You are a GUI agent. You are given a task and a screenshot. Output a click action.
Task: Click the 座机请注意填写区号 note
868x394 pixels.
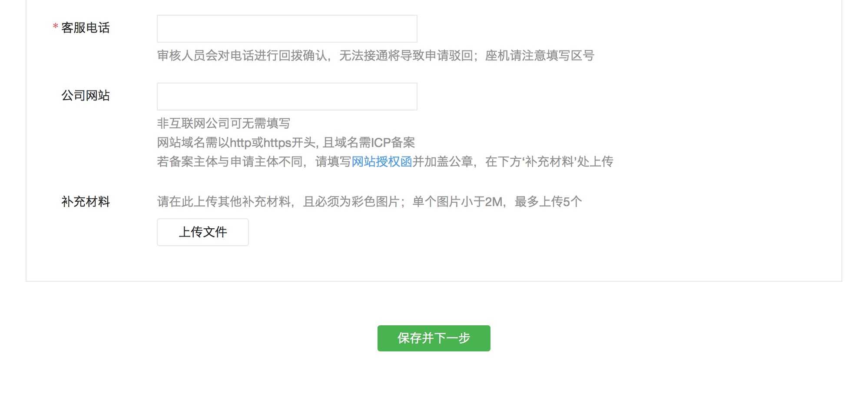pyautogui.click(x=540, y=56)
